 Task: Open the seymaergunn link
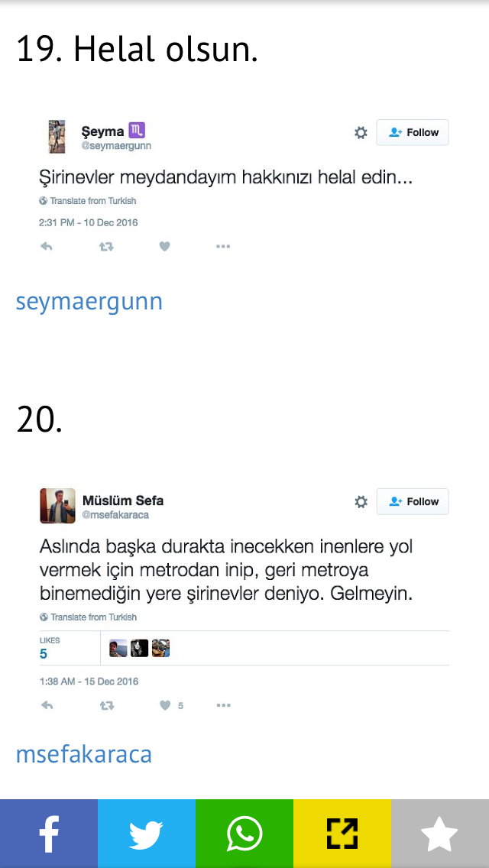(89, 302)
